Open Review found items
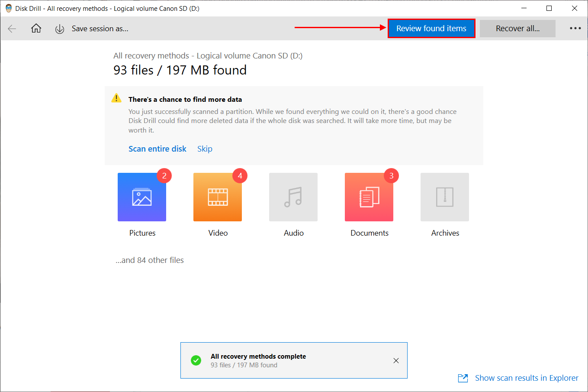The image size is (588, 392). (x=431, y=29)
